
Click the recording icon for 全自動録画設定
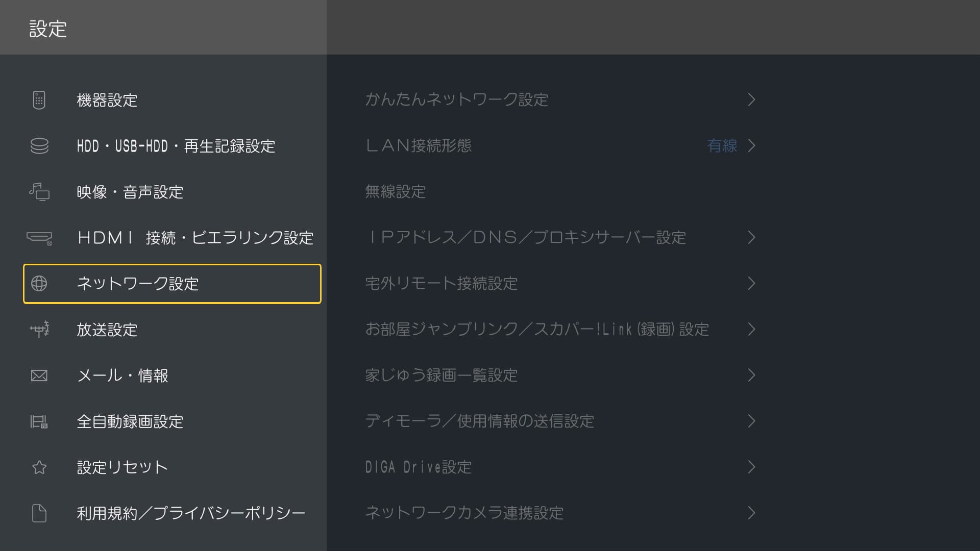click(39, 421)
